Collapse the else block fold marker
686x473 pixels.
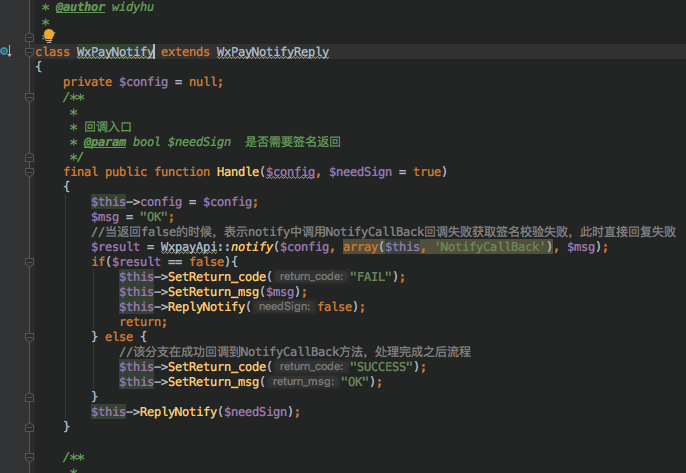pos(29,337)
